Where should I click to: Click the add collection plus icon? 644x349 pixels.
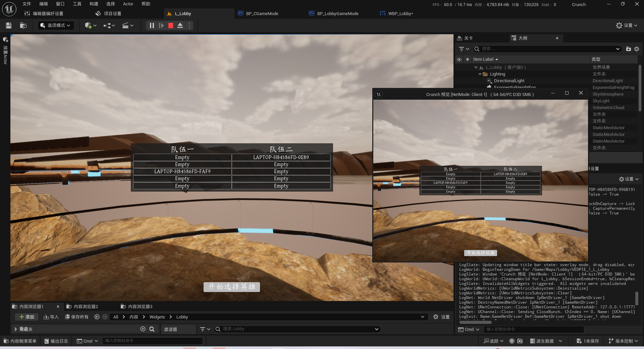click(143, 329)
